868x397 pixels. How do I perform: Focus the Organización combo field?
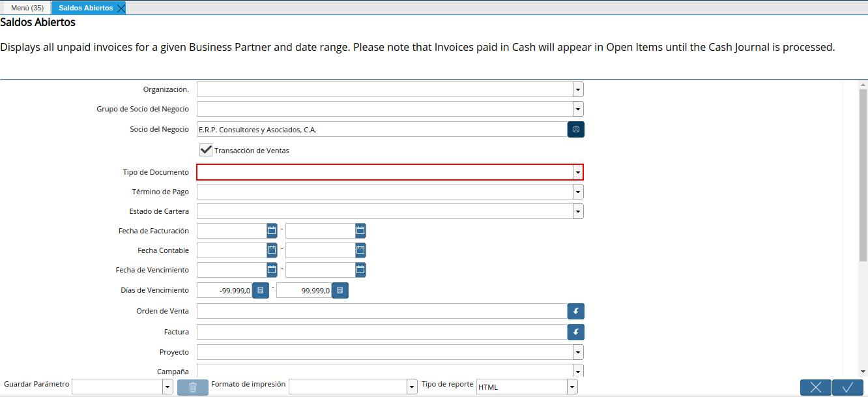tap(384, 89)
